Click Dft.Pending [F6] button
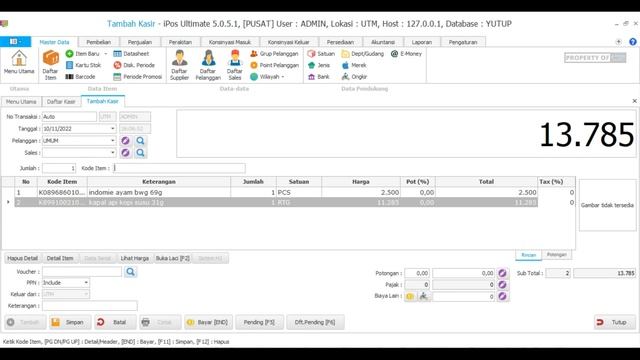640x360 pixels. point(315,322)
